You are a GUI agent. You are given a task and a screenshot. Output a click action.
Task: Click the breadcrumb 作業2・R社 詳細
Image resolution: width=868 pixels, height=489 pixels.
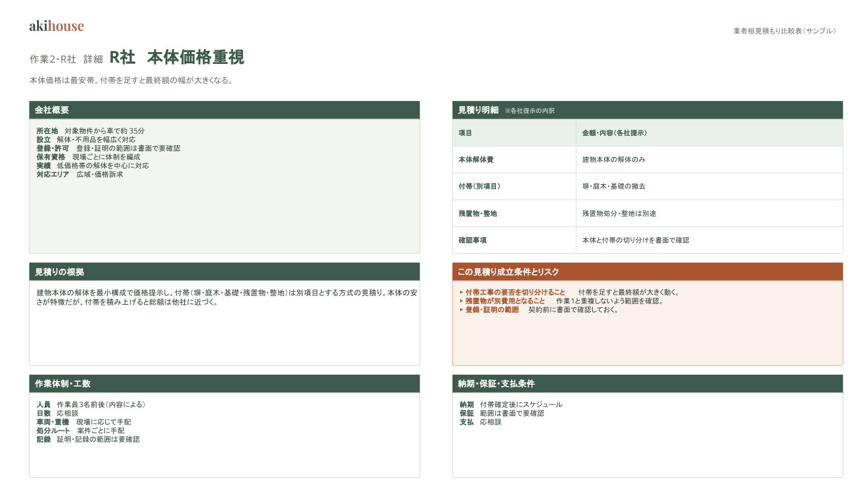(66, 59)
